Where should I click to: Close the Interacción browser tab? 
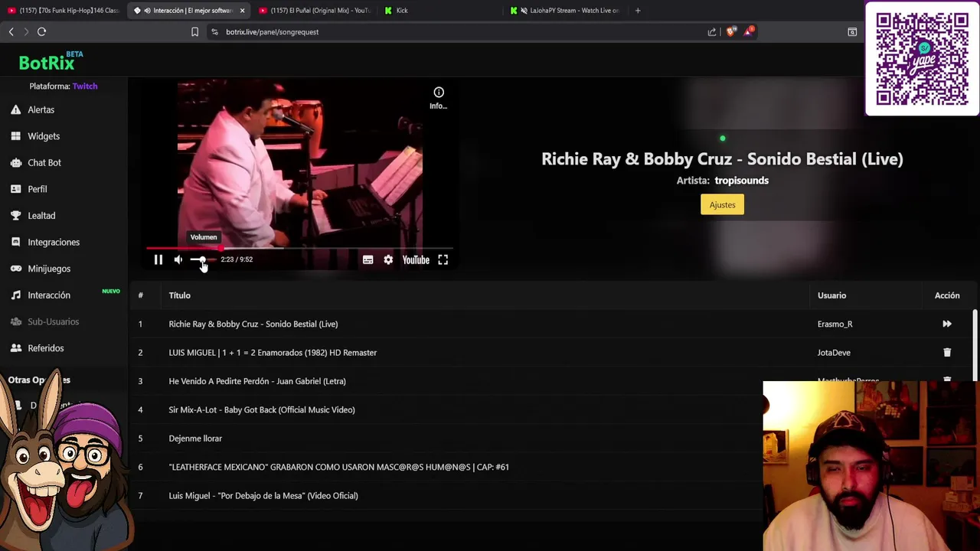(x=242, y=11)
